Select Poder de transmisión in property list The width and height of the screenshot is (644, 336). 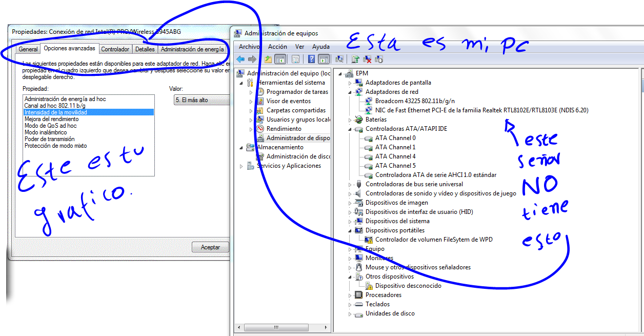tap(49, 139)
